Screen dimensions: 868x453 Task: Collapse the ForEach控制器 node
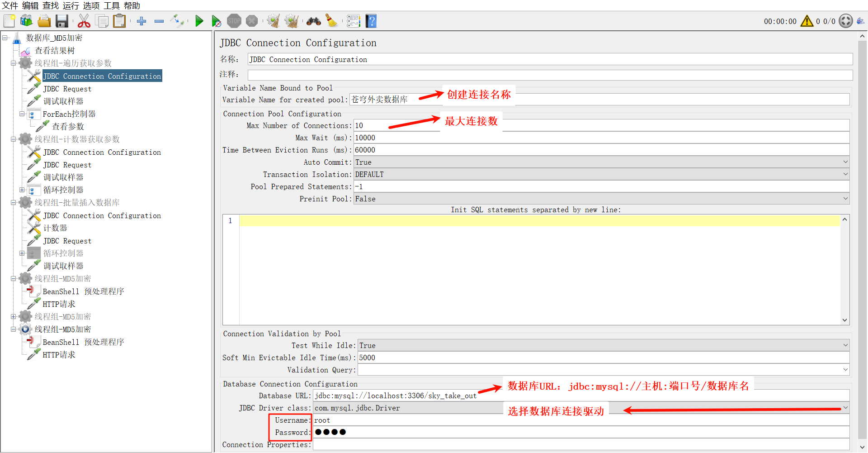click(x=22, y=114)
